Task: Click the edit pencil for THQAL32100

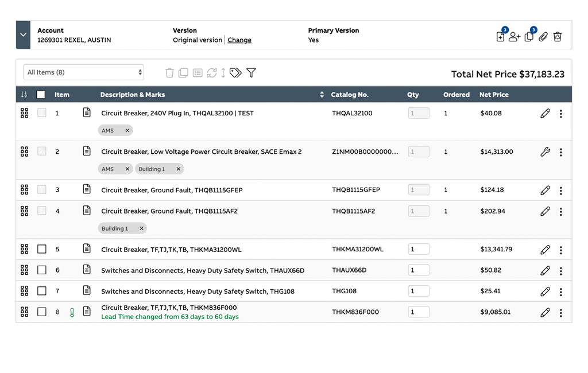Action: tap(546, 113)
